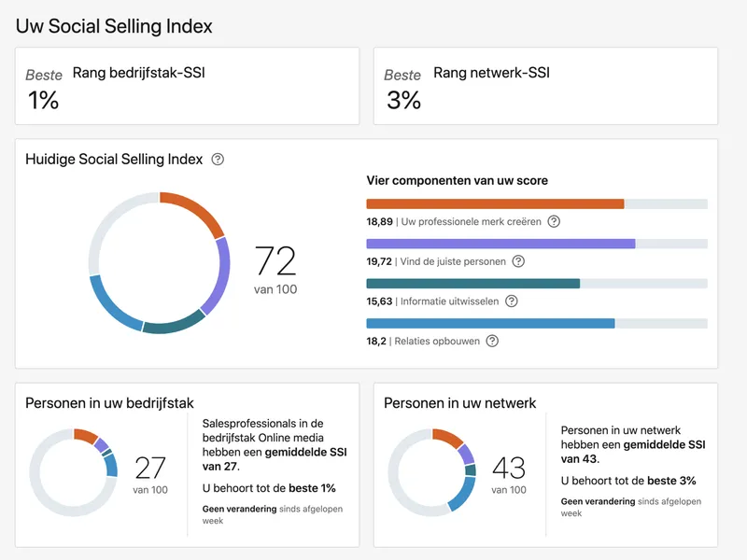Click help icon for Informatie uitwisselen
747x560 pixels.
tap(511, 301)
